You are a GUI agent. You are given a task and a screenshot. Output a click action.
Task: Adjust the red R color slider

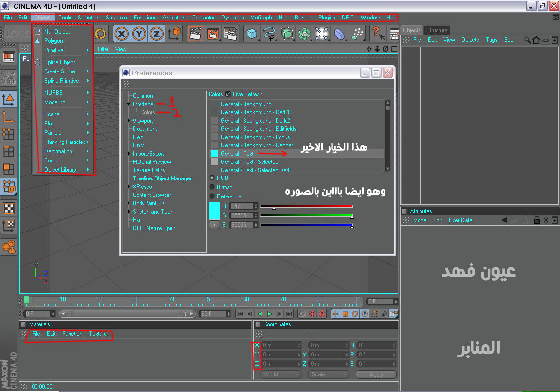306,206
